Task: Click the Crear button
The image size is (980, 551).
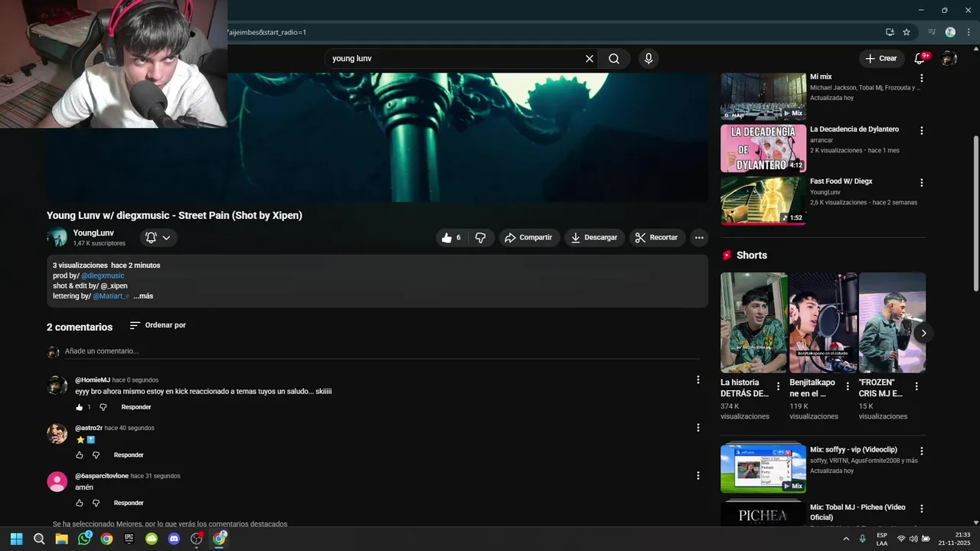Action: pos(880,58)
